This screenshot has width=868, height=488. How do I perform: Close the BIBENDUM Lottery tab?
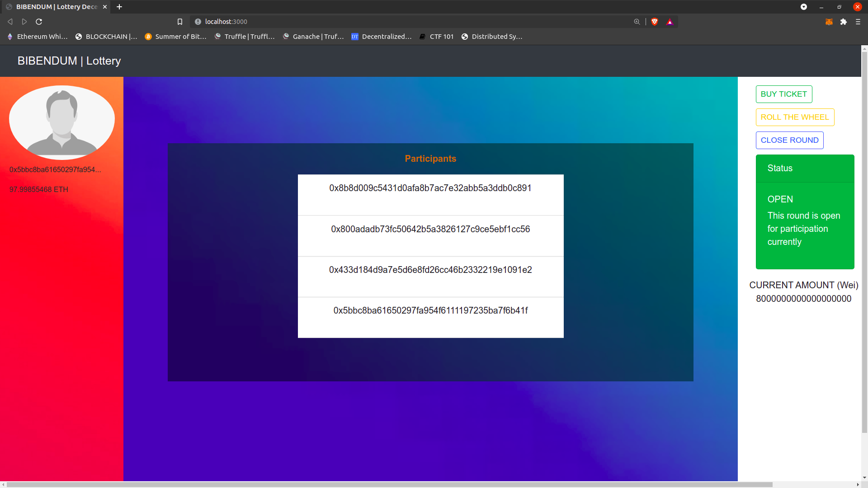point(105,7)
